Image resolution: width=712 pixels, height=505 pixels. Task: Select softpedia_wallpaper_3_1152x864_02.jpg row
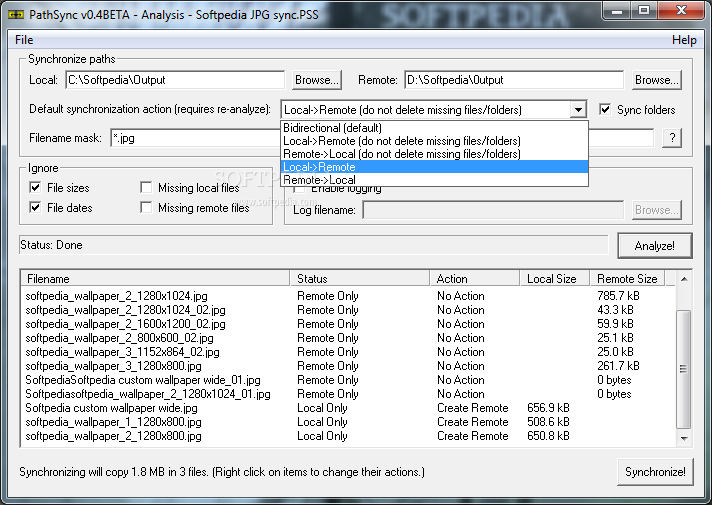click(x=348, y=352)
